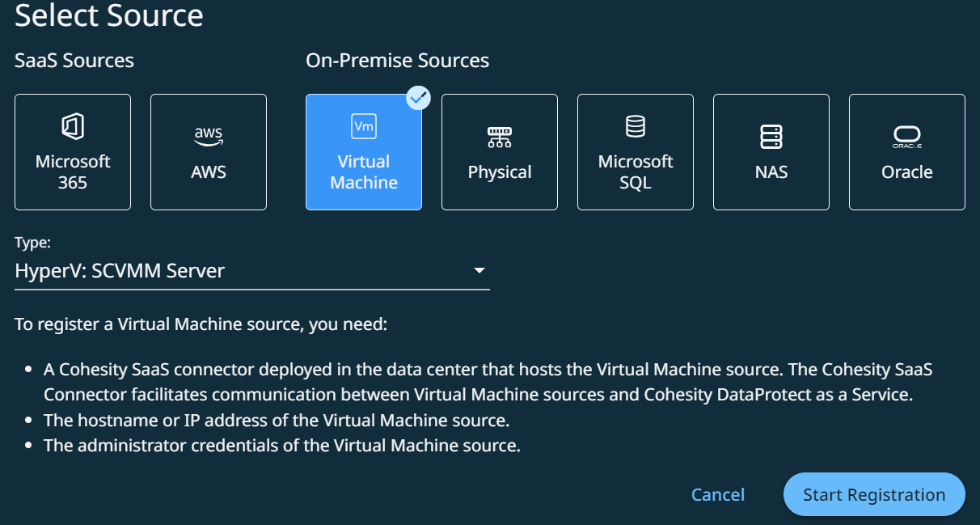This screenshot has height=525, width=980.
Task: Click the Physical server network icon
Action: 500,138
